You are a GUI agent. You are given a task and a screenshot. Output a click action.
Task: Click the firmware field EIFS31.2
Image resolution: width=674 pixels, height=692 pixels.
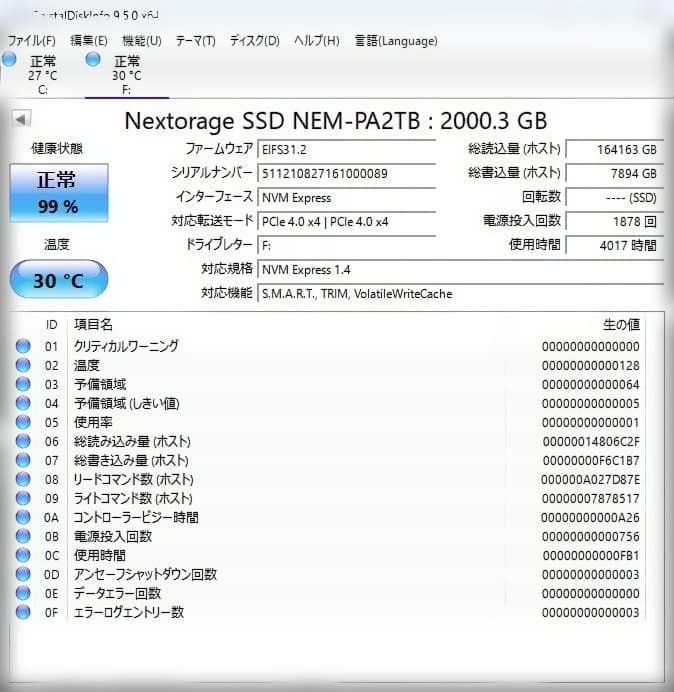pos(346,149)
